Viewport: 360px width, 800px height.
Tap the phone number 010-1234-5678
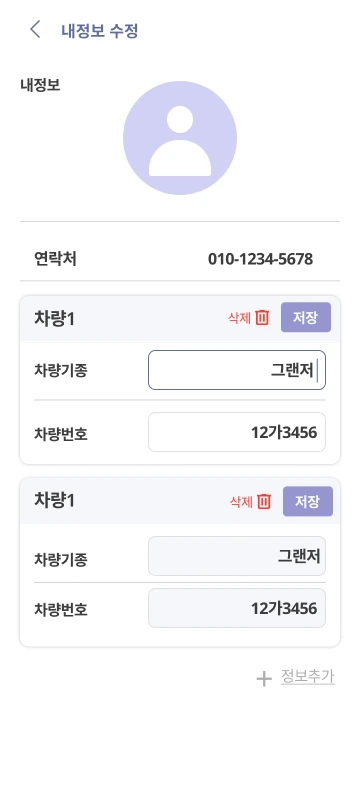(x=261, y=259)
